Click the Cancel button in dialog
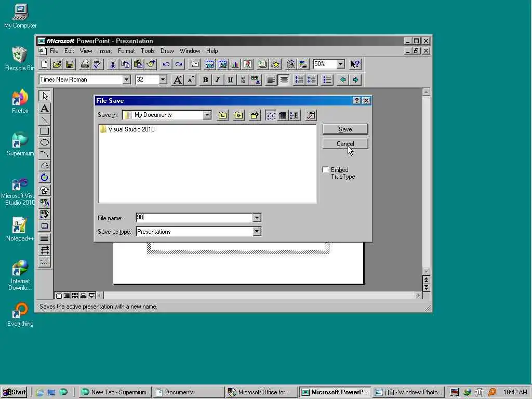This screenshot has height=399, width=532. coord(345,144)
